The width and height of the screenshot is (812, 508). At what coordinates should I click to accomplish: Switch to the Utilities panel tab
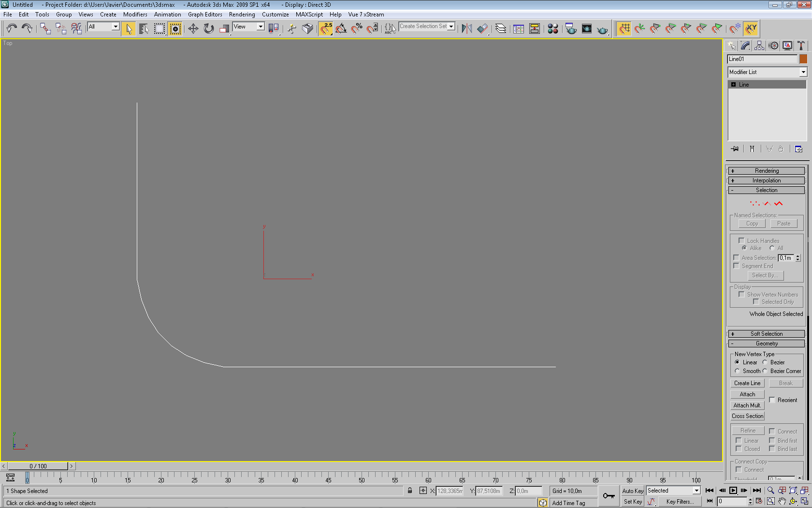tap(801, 45)
